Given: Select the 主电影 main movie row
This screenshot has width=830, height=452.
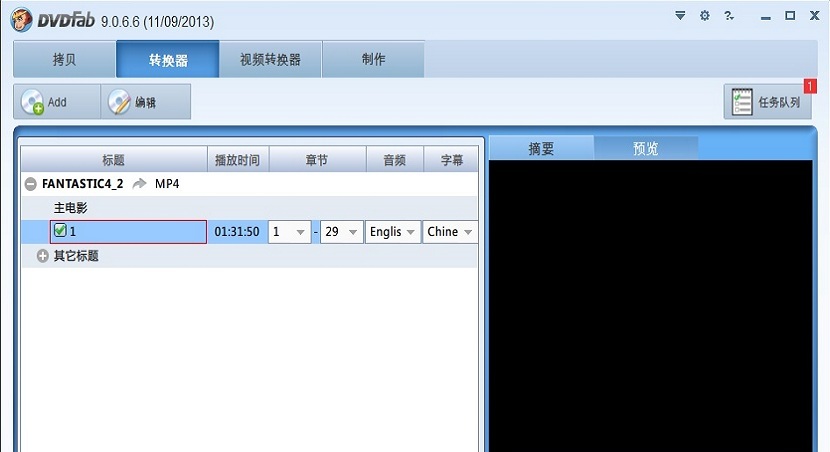Looking at the screenshot, I should (x=249, y=208).
